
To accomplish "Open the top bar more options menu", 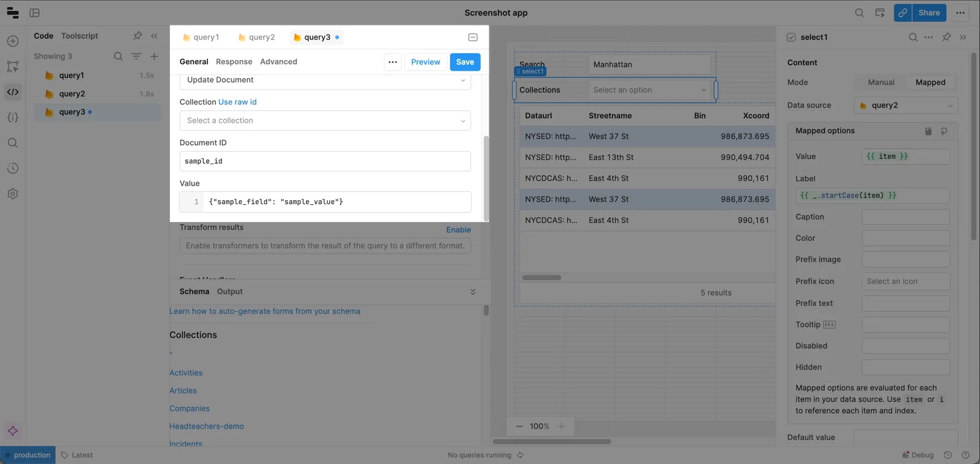I will tap(960, 13).
